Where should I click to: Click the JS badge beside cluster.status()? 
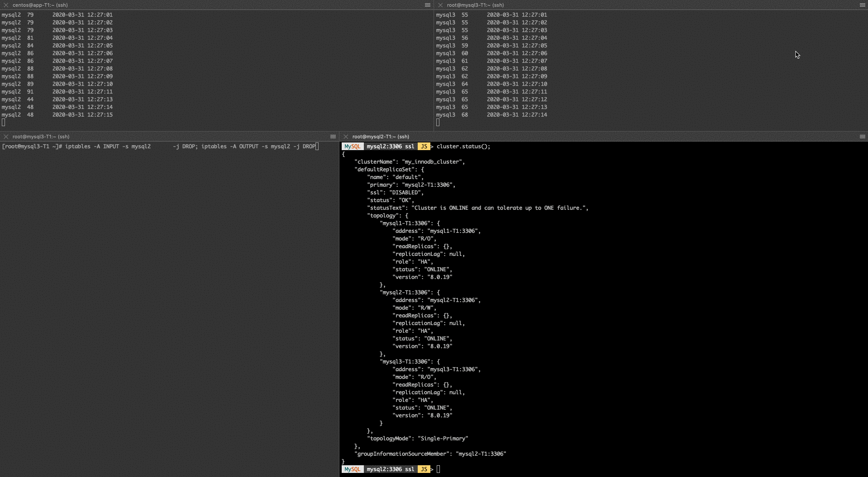coord(424,146)
